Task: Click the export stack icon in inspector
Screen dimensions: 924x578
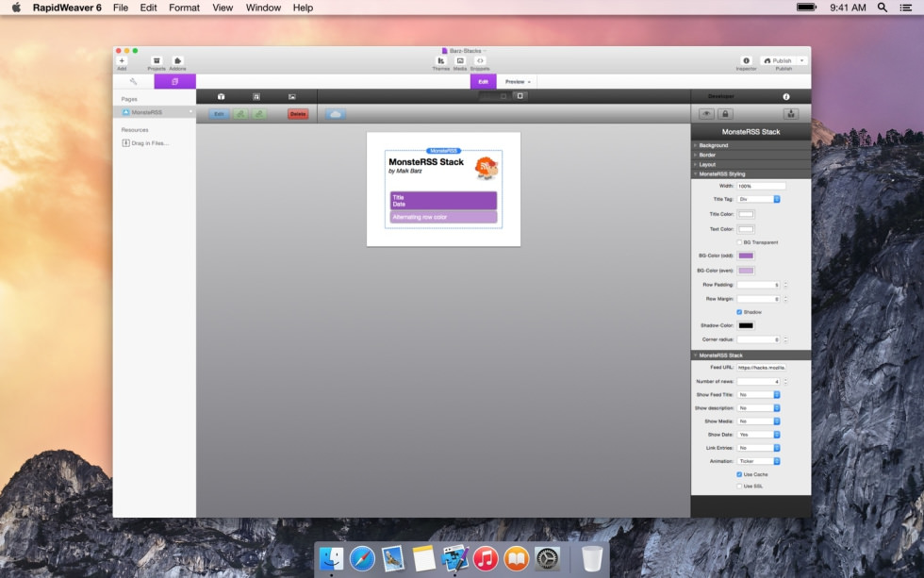Action: tap(791, 114)
